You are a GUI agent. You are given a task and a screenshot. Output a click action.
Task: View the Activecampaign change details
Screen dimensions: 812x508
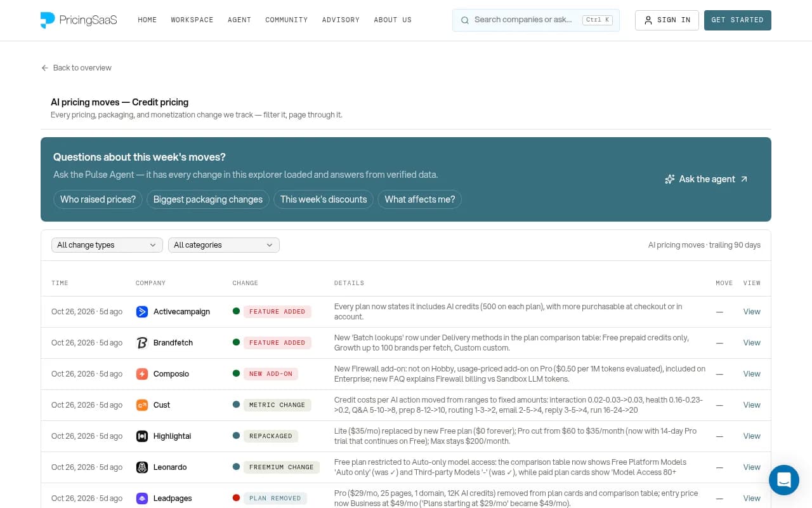752,312
